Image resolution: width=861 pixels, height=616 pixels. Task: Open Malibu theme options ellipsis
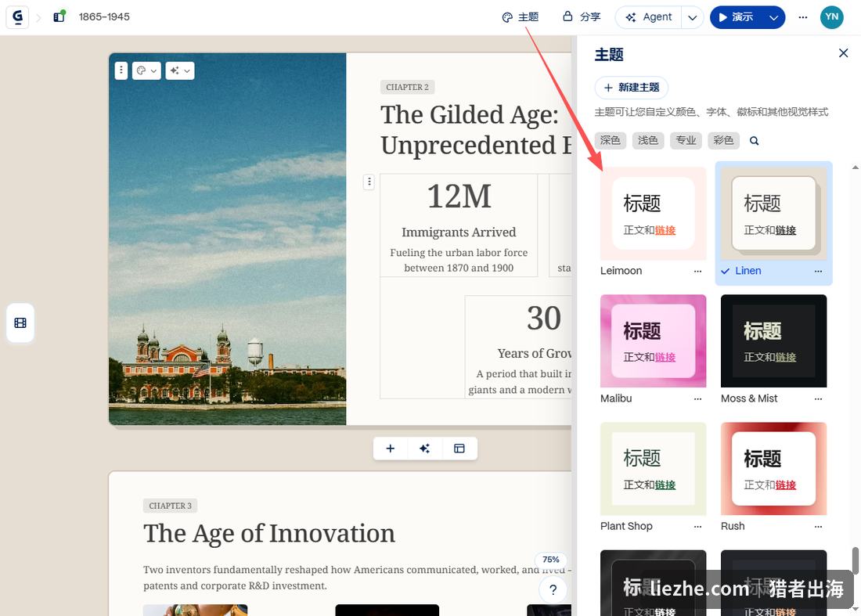(697, 399)
